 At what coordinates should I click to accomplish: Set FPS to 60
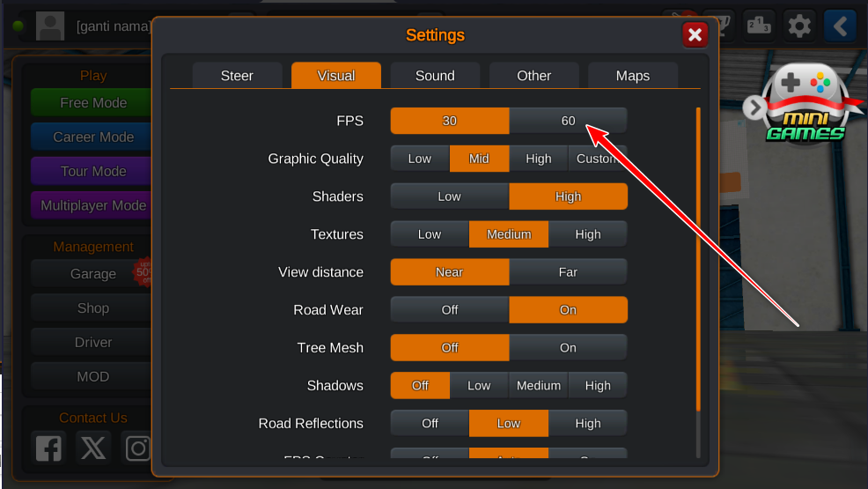tap(568, 121)
